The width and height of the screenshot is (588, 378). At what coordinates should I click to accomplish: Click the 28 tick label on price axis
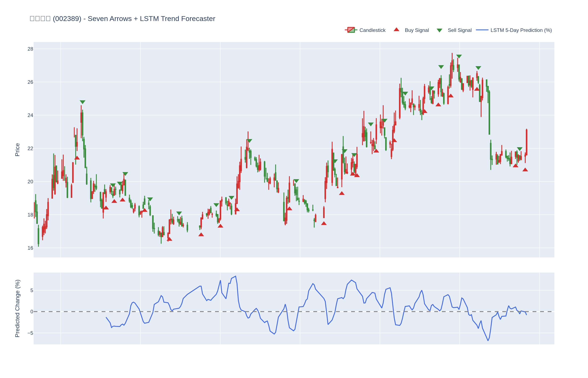click(30, 49)
